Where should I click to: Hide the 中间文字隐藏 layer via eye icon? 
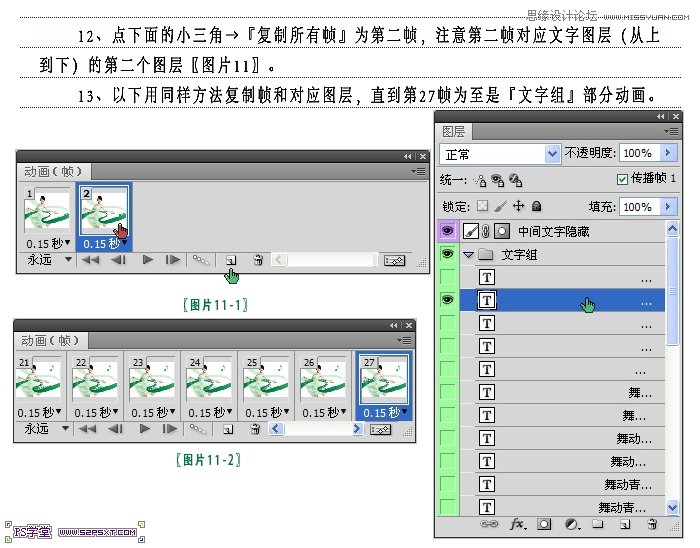(447, 231)
